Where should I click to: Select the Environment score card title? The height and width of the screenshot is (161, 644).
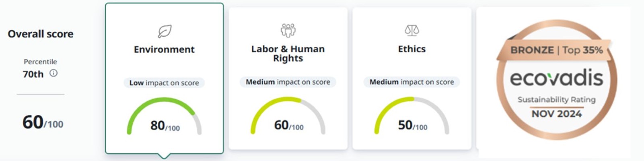[x=164, y=50]
